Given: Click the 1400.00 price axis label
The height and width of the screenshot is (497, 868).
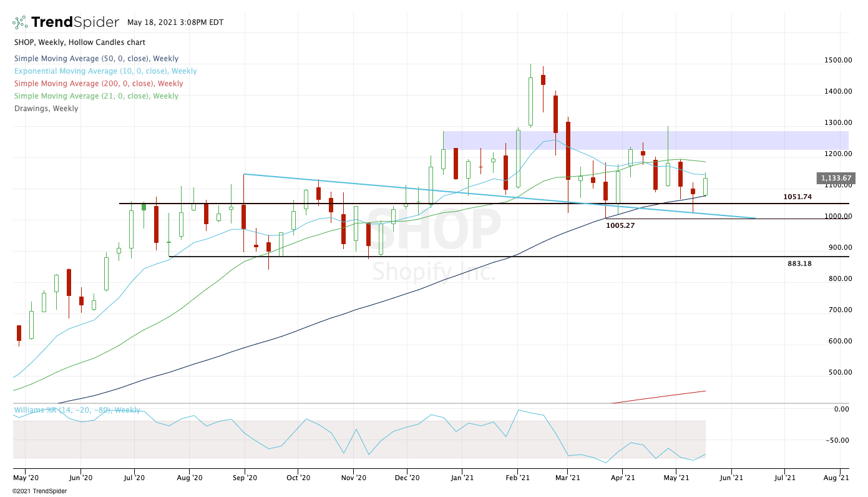Looking at the screenshot, I should 838,92.
